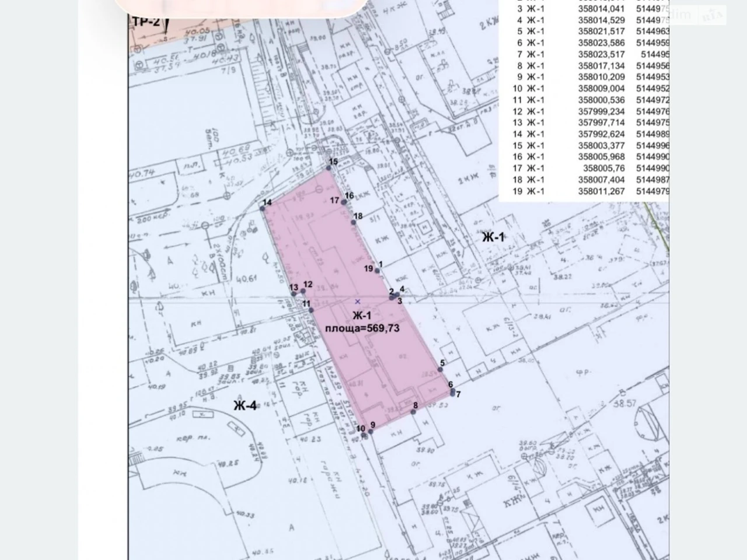The image size is (747, 560).
Task: Click table cell '358010,209'
Action: [601, 77]
